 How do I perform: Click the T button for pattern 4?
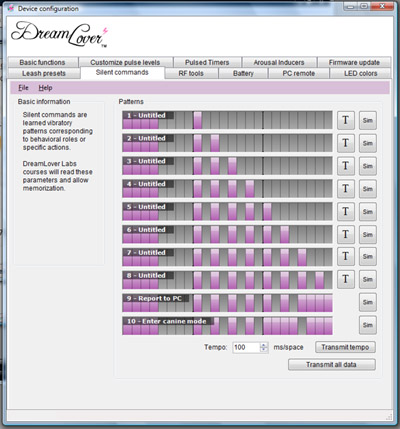[x=346, y=189]
